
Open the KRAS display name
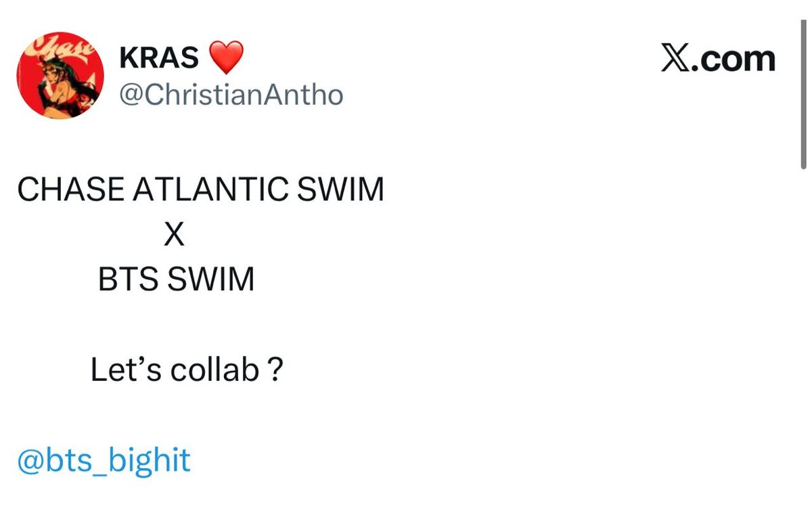click(159, 58)
